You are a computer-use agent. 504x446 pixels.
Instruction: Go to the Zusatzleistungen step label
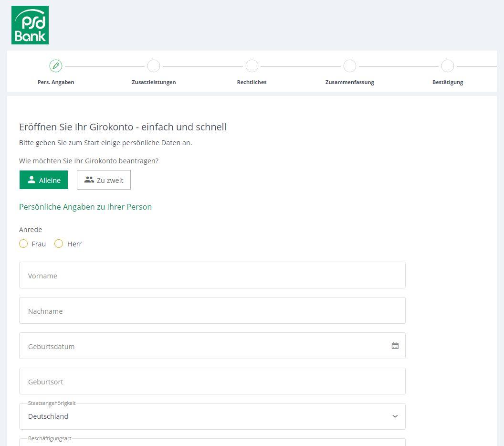tap(154, 82)
